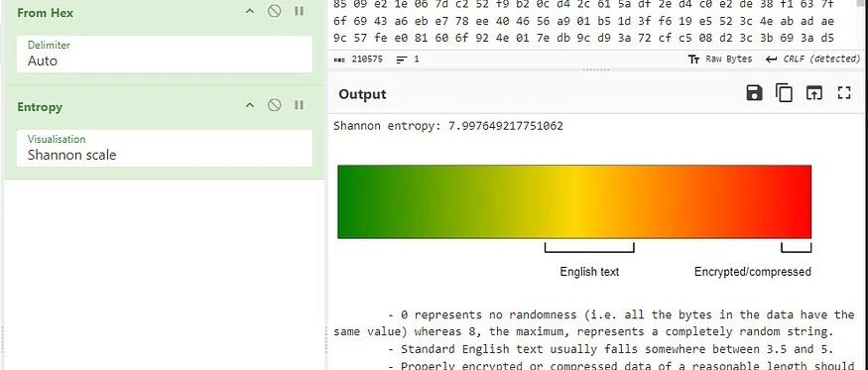Collapse the From Hex operation
The image size is (868, 370).
pyautogui.click(x=250, y=11)
